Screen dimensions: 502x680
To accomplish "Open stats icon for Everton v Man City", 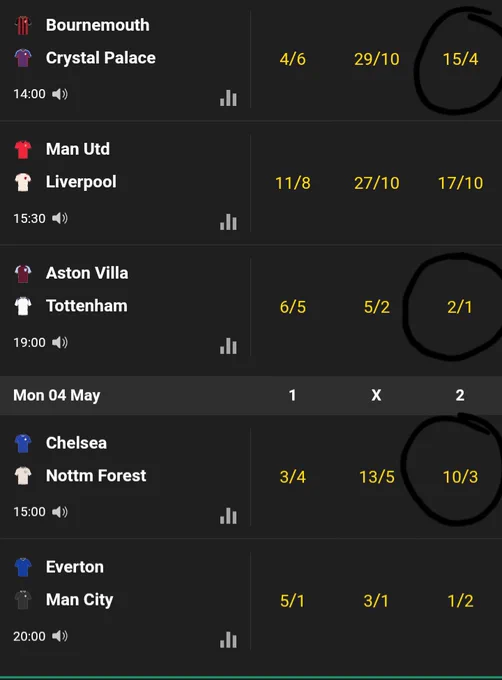I will [228, 640].
